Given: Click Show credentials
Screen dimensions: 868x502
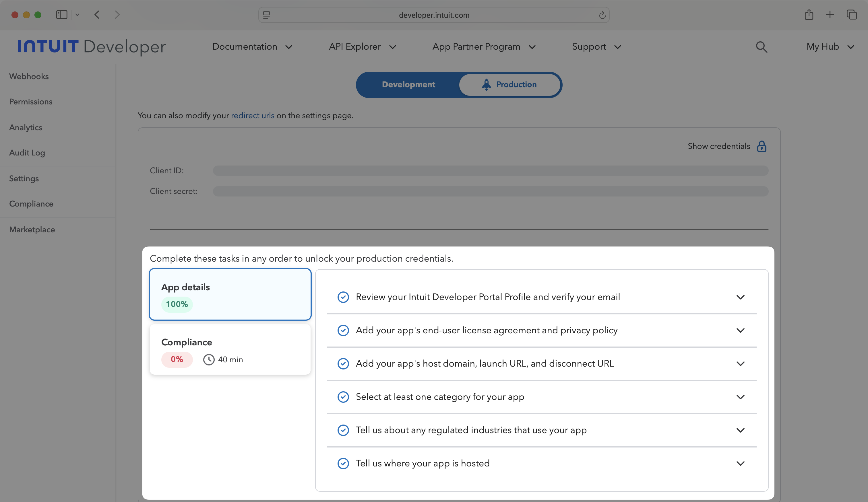Looking at the screenshot, I should (719, 146).
